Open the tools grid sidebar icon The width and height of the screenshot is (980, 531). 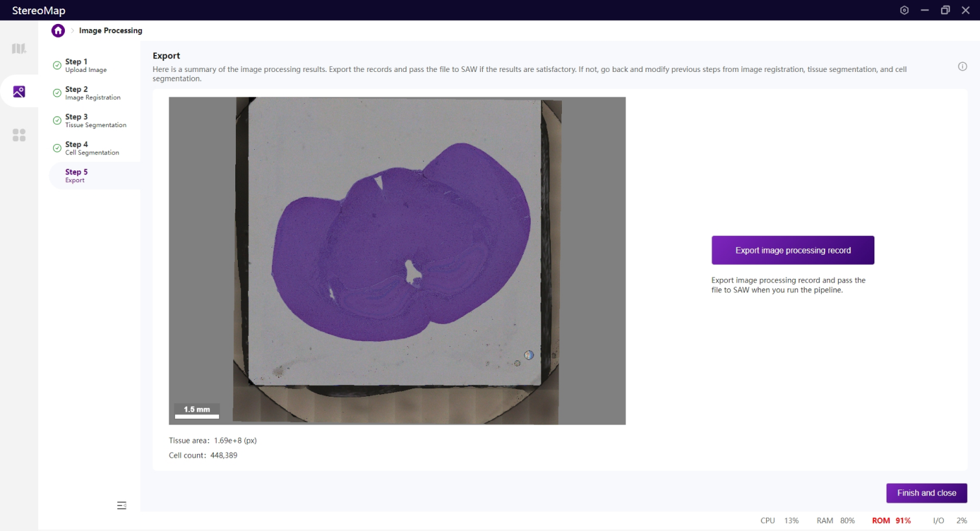pyautogui.click(x=19, y=135)
